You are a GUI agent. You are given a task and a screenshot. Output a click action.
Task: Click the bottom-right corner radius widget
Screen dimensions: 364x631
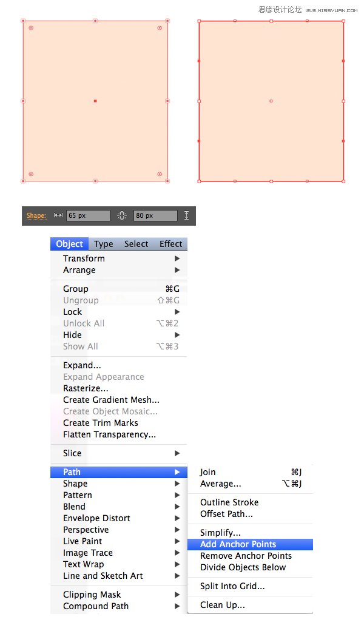tap(160, 174)
